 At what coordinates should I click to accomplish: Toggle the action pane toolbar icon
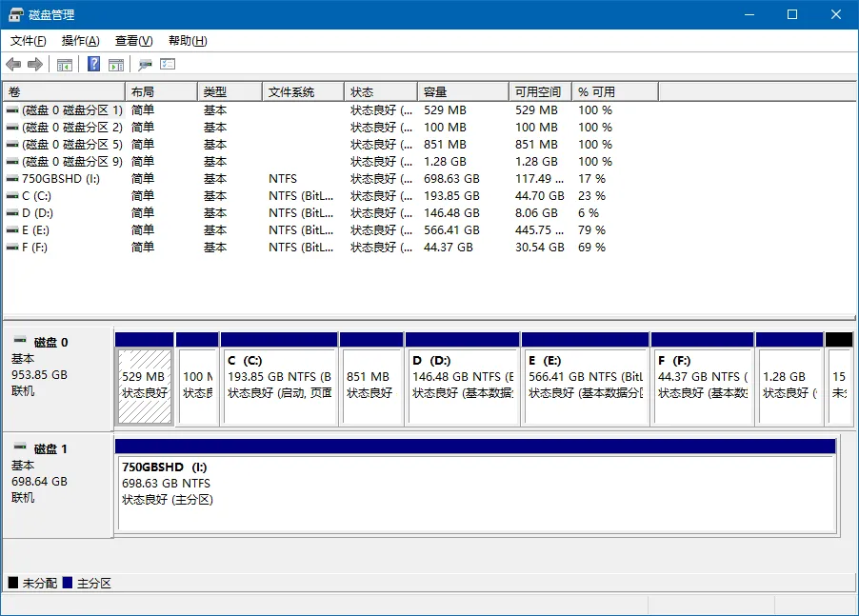click(116, 65)
